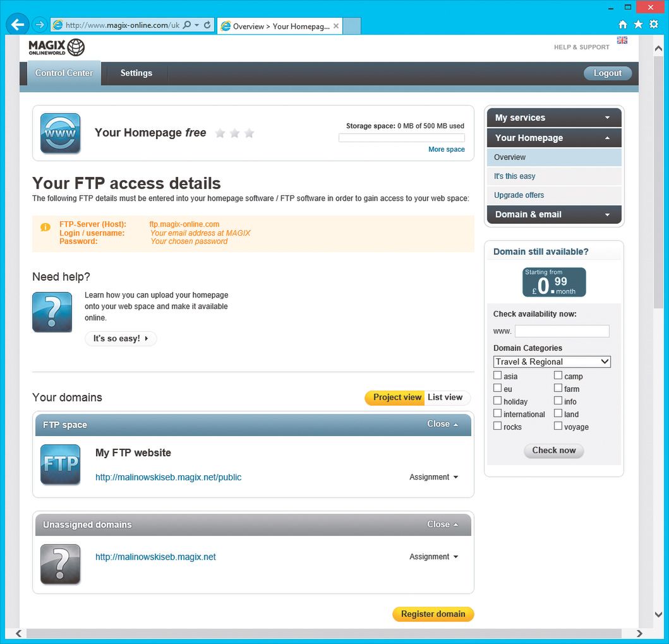Click the It's so easy! button

pos(121,338)
